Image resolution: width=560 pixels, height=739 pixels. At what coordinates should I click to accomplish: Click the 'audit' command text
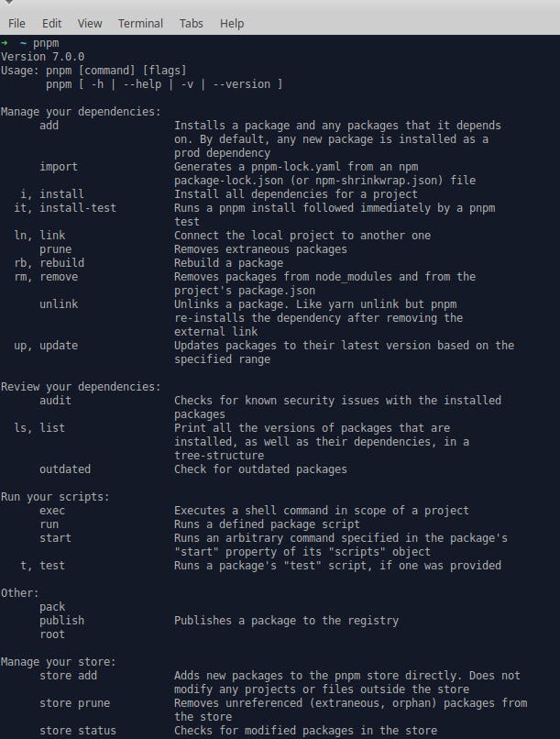pyautogui.click(x=55, y=400)
